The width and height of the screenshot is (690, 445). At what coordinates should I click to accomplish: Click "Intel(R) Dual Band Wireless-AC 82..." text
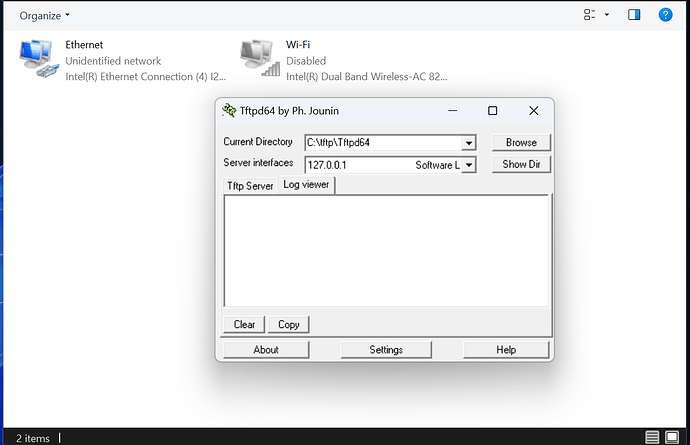click(x=367, y=77)
